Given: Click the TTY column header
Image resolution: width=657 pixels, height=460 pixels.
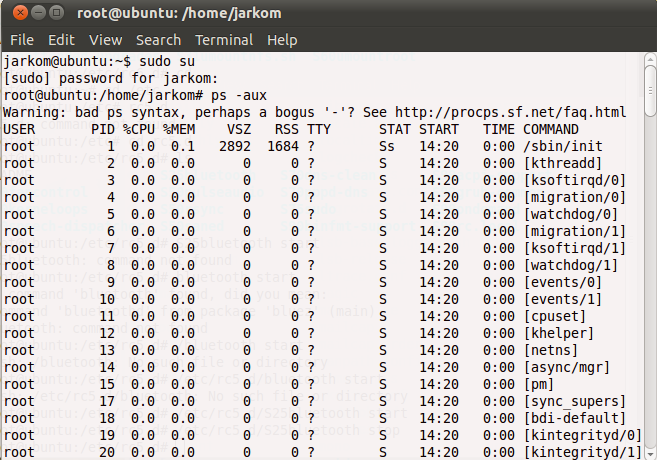Looking at the screenshot, I should click(319, 129).
